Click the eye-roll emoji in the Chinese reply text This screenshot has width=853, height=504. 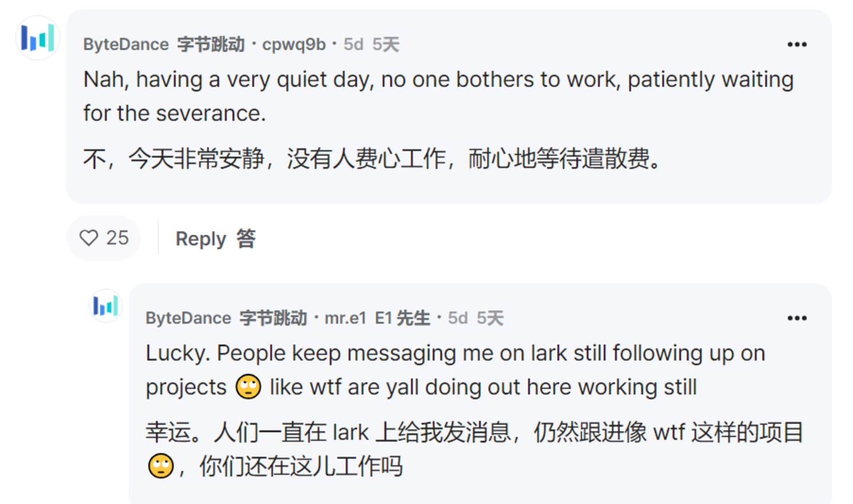(161, 466)
